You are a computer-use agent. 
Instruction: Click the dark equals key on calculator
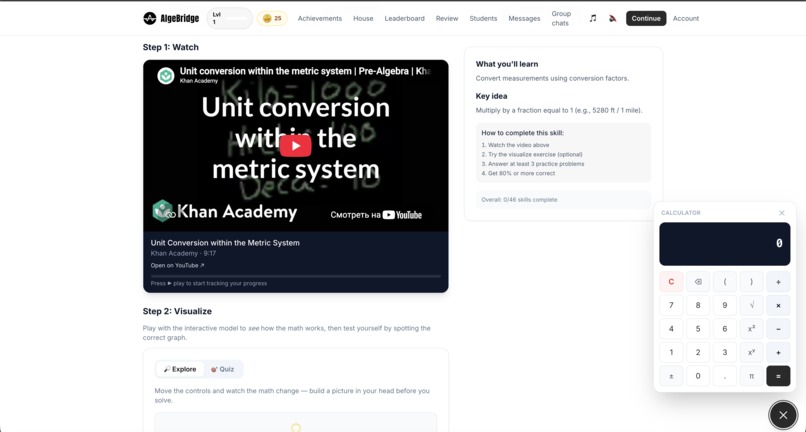(778, 376)
